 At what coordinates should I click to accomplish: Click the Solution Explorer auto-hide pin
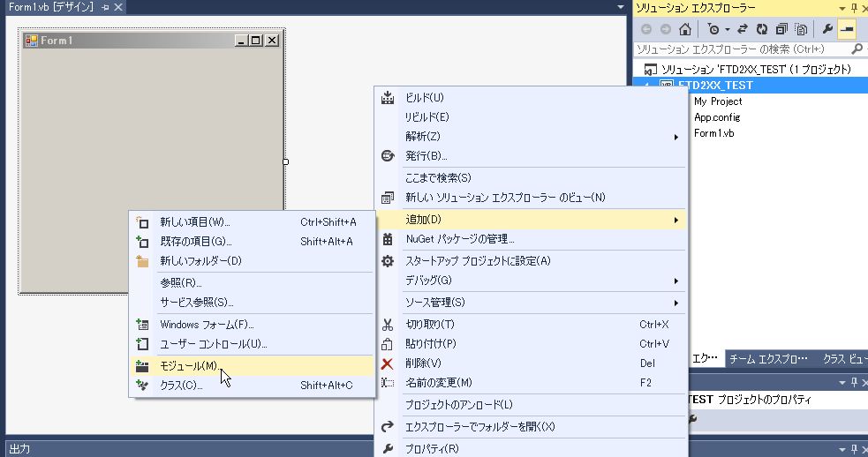coord(854,8)
